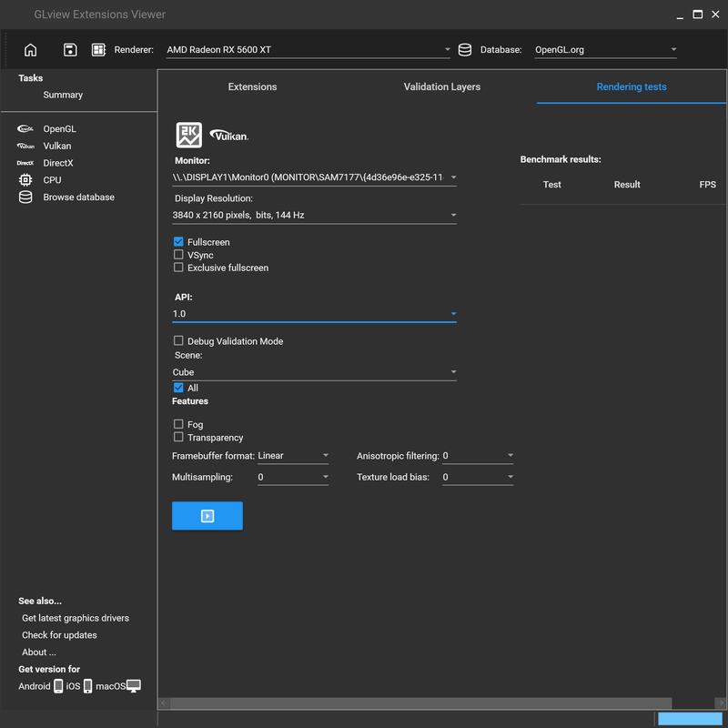Click the scrollbar right arrow
The width and height of the screenshot is (728, 728).
[721, 703]
